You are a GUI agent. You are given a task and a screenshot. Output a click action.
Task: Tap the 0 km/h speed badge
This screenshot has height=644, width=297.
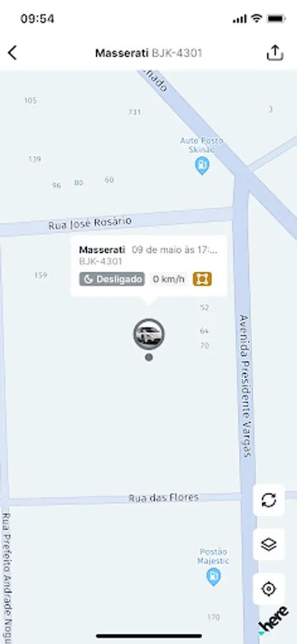pos(168,279)
